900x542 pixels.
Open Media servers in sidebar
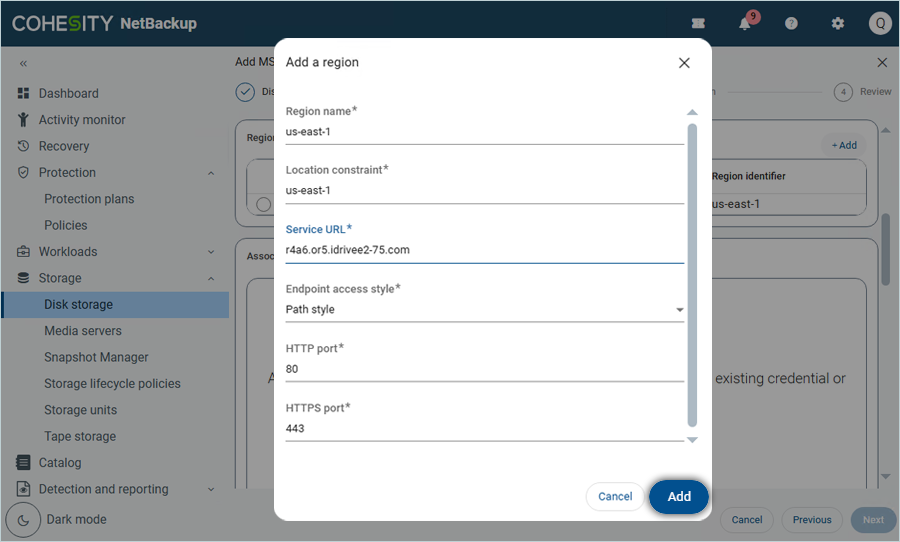(x=83, y=331)
